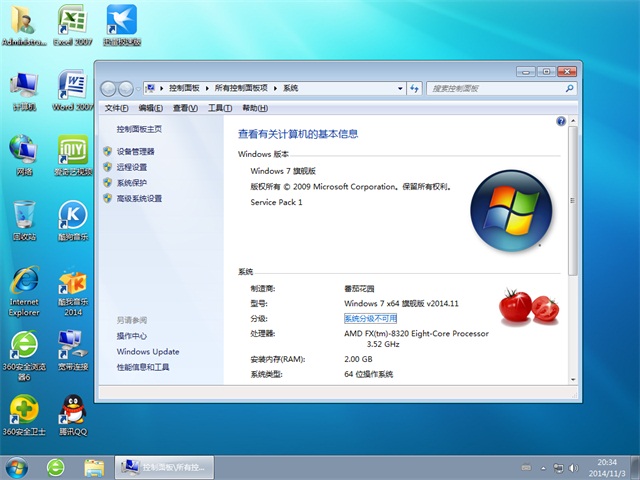Open 高级系统设置 sidebar link
The width and height of the screenshot is (640, 480).
pos(139,199)
